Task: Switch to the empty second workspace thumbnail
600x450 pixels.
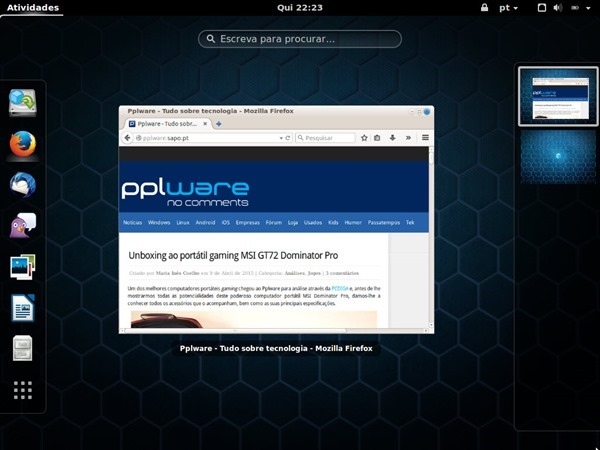Action: coord(558,157)
